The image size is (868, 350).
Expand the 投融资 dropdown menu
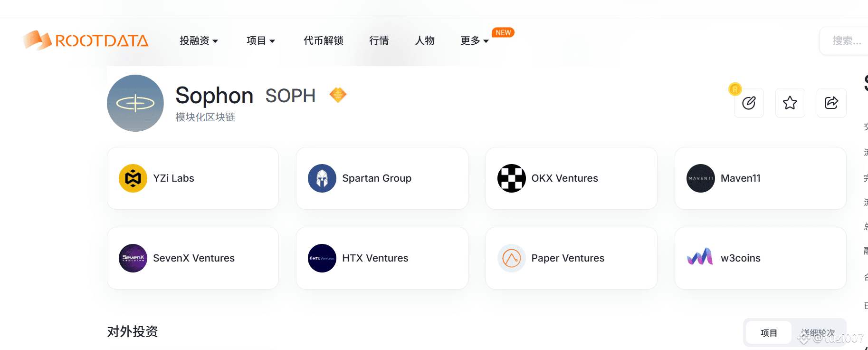[x=199, y=41]
